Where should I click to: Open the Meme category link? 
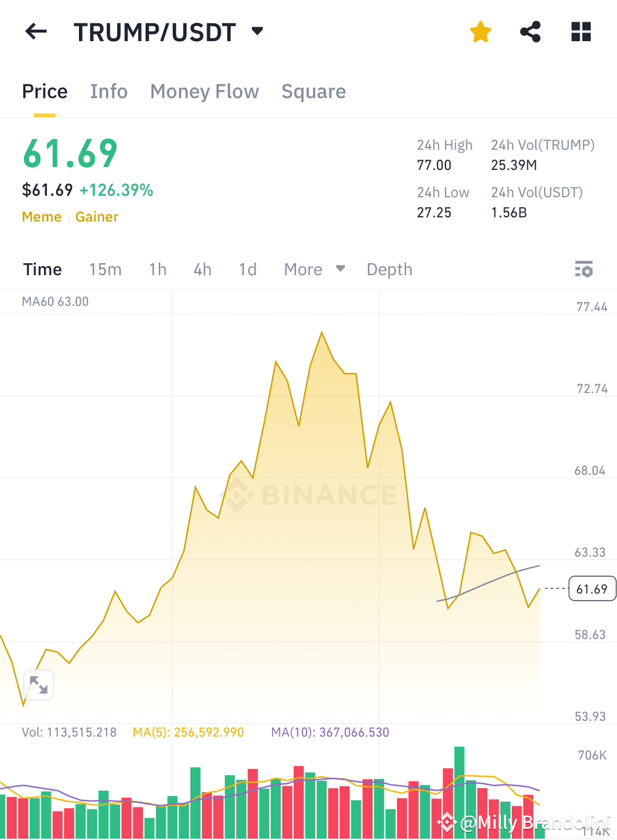41,216
